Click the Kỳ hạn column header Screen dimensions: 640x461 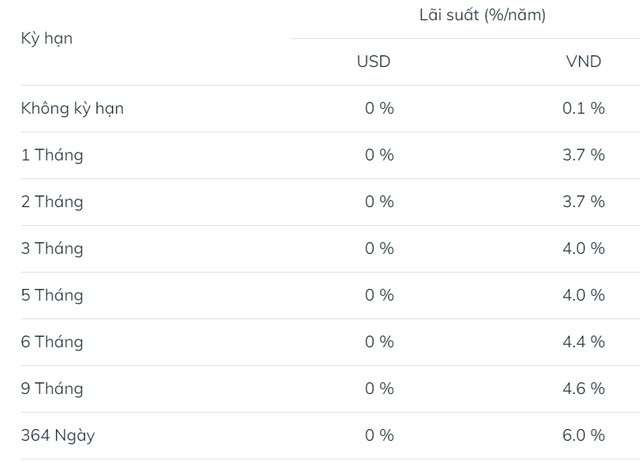tap(47, 39)
